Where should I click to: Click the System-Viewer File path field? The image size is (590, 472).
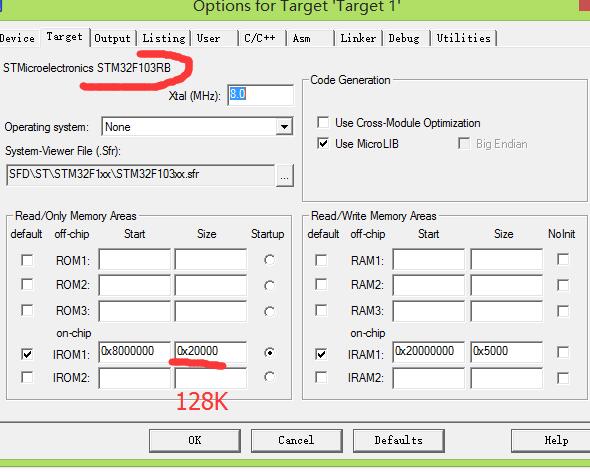(x=140, y=175)
